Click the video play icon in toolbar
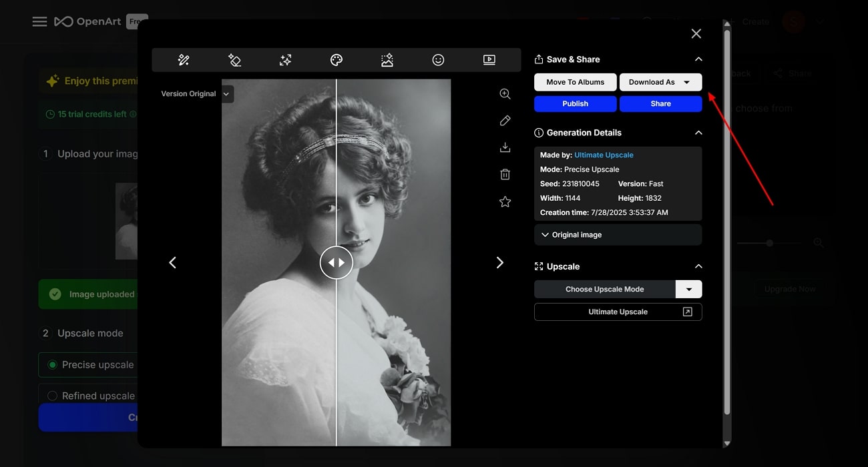The height and width of the screenshot is (467, 868). coord(489,60)
